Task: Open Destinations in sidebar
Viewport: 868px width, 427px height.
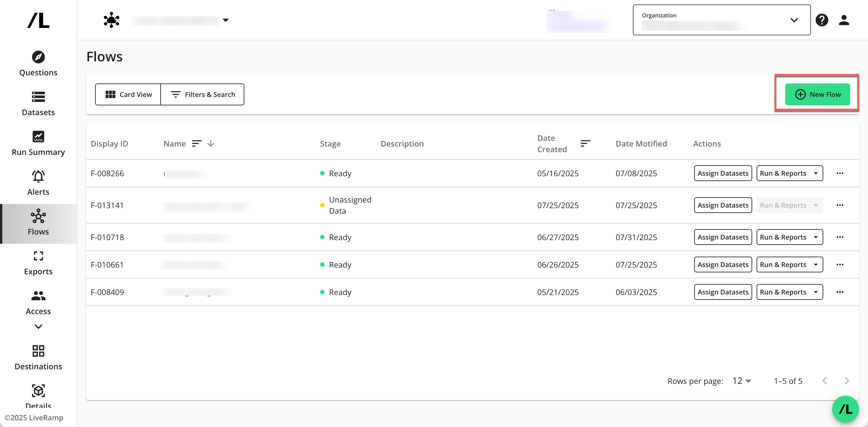Action: click(38, 357)
